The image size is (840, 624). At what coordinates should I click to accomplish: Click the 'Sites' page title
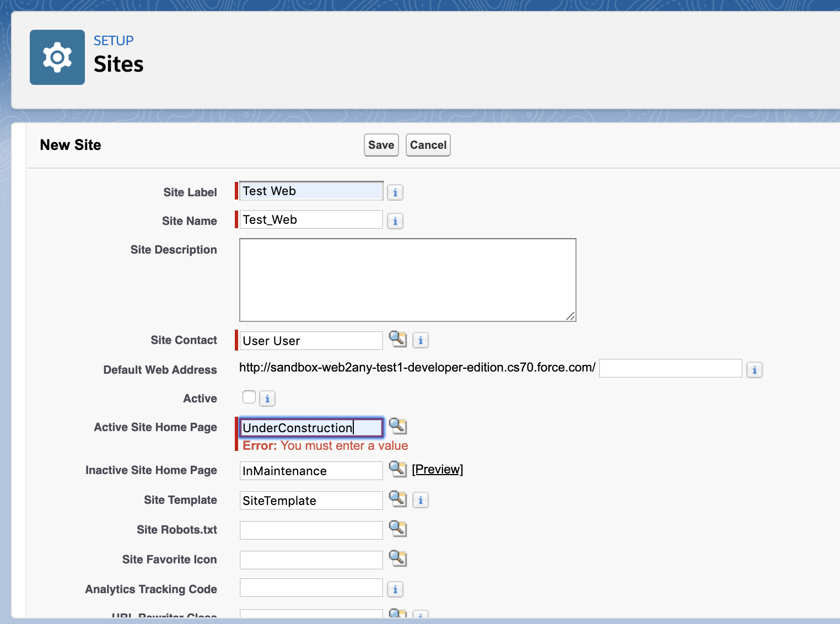119,64
